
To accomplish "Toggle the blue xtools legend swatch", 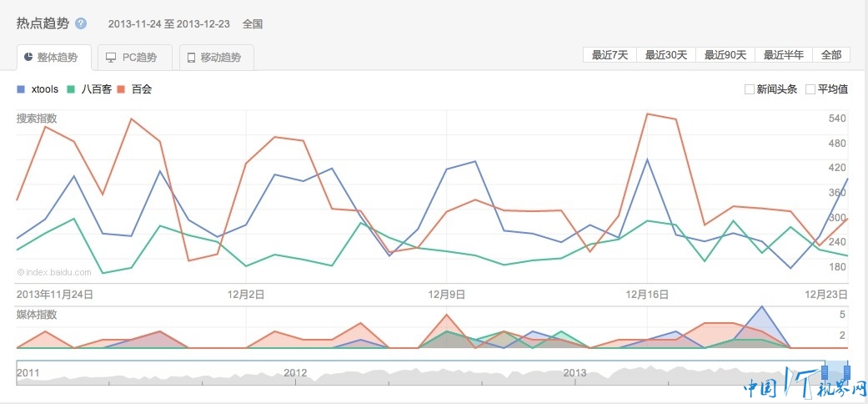I will [21, 88].
